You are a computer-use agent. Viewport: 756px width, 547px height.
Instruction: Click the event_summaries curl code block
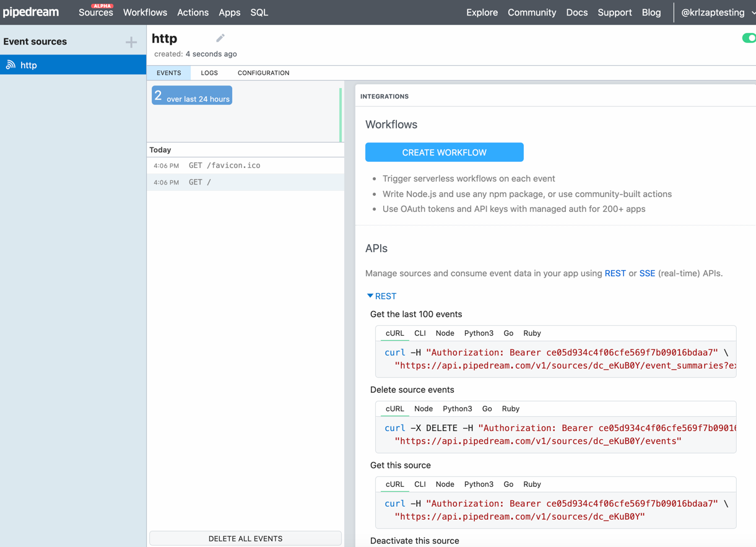click(556, 359)
